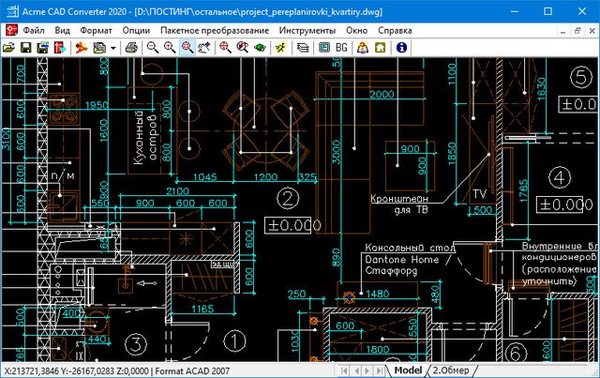The width and height of the screenshot is (600, 378).
Task: Zoom out with the minus magnifier
Action: 152,48
